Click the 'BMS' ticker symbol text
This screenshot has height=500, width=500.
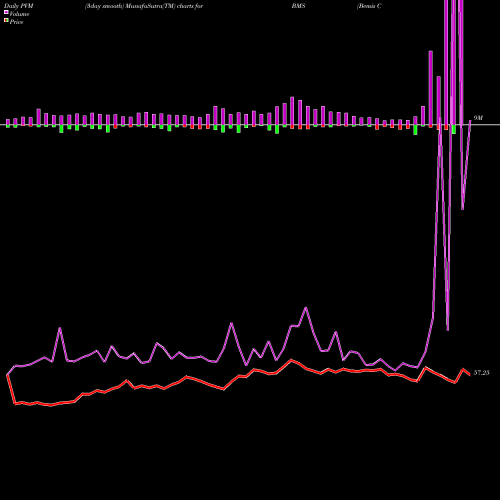pyautogui.click(x=298, y=6)
